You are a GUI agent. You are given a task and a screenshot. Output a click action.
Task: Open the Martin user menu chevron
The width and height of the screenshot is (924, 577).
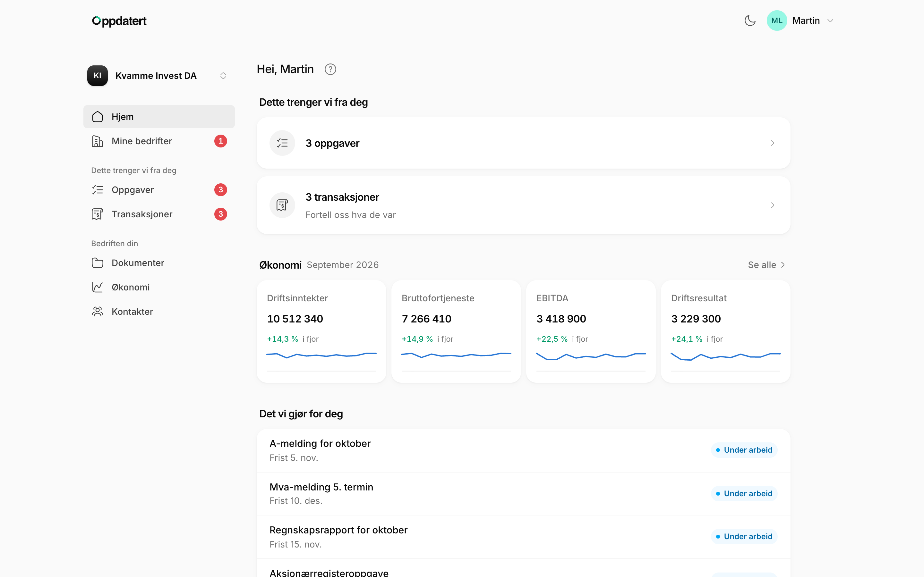coord(830,21)
